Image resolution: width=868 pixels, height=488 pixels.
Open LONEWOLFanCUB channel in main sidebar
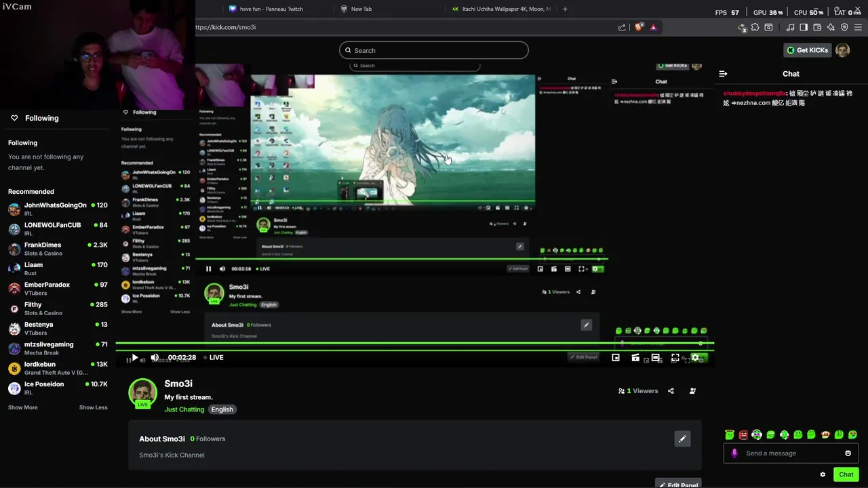tap(58, 229)
